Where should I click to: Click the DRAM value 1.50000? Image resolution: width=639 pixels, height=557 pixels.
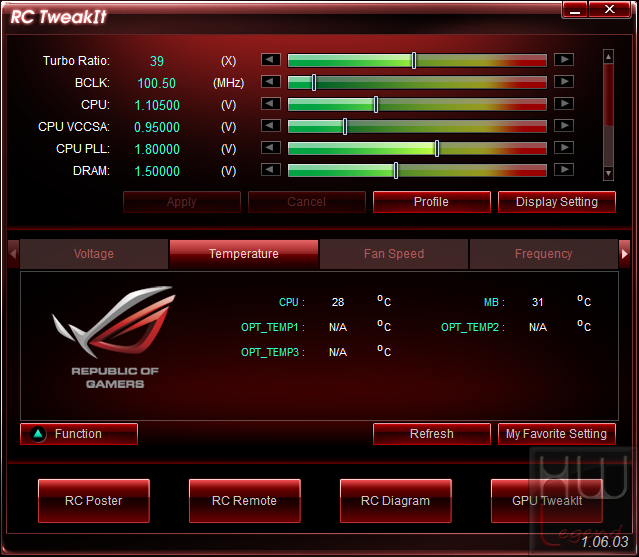pyautogui.click(x=157, y=171)
